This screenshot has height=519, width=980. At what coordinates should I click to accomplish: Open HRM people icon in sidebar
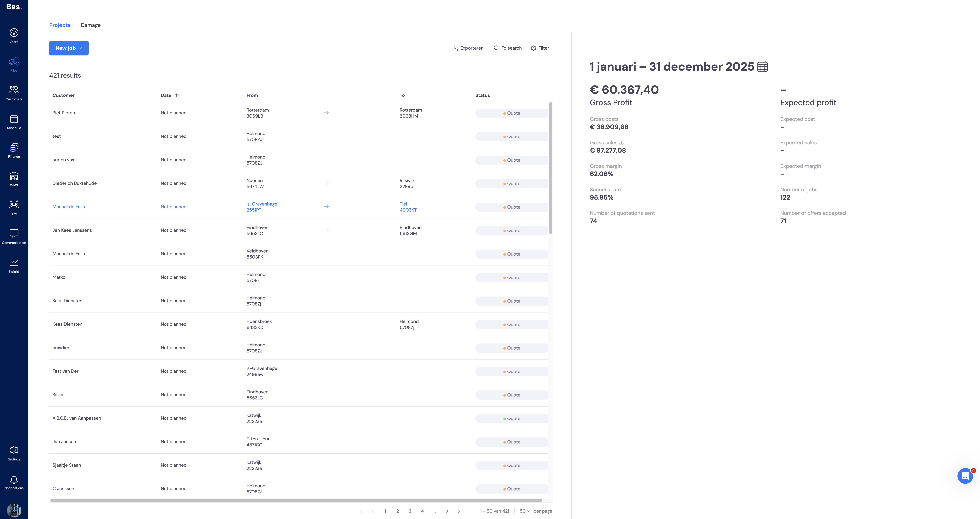[x=14, y=205]
